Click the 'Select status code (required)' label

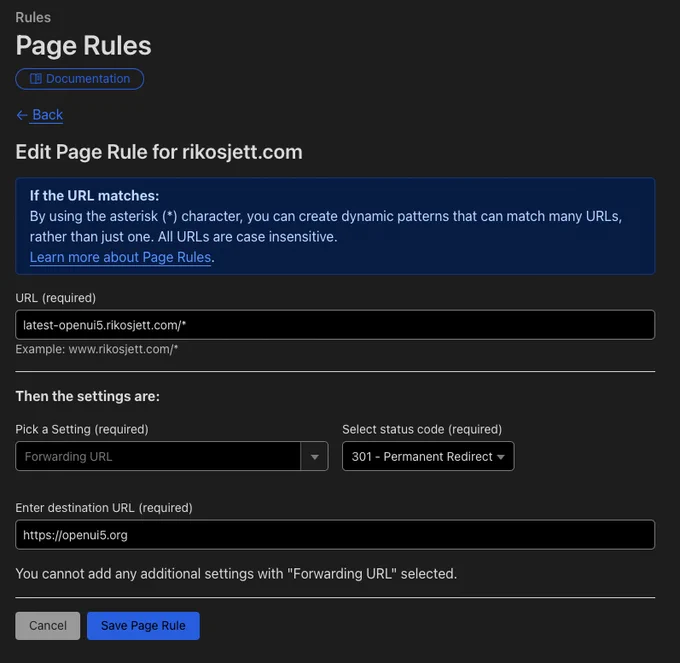[x=422, y=429]
